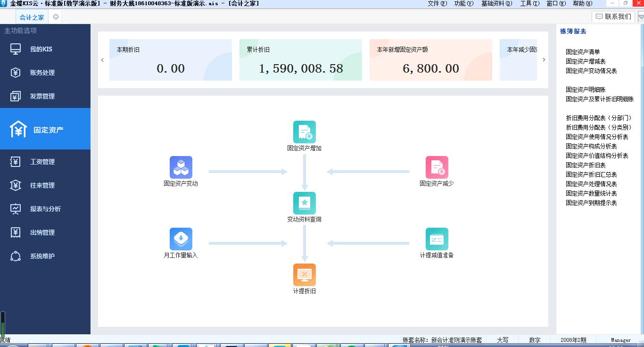
Task: Open 固定资产使用情况分析表 report
Action: click(x=597, y=137)
